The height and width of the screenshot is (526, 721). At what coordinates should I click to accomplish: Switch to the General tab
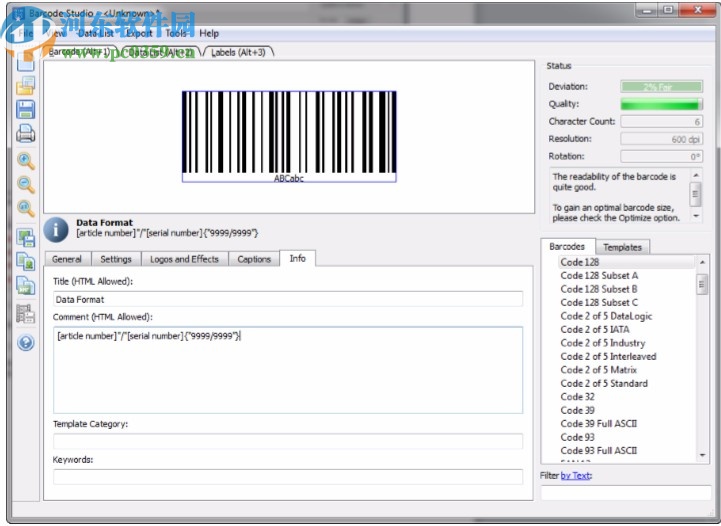coord(67,259)
